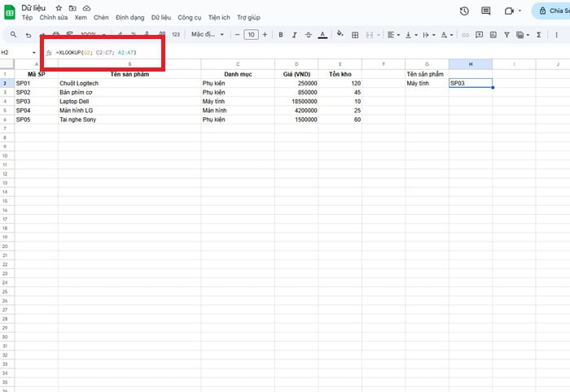Open the name box dropdown next to H2
This screenshot has width=570, height=392.
click(34, 53)
